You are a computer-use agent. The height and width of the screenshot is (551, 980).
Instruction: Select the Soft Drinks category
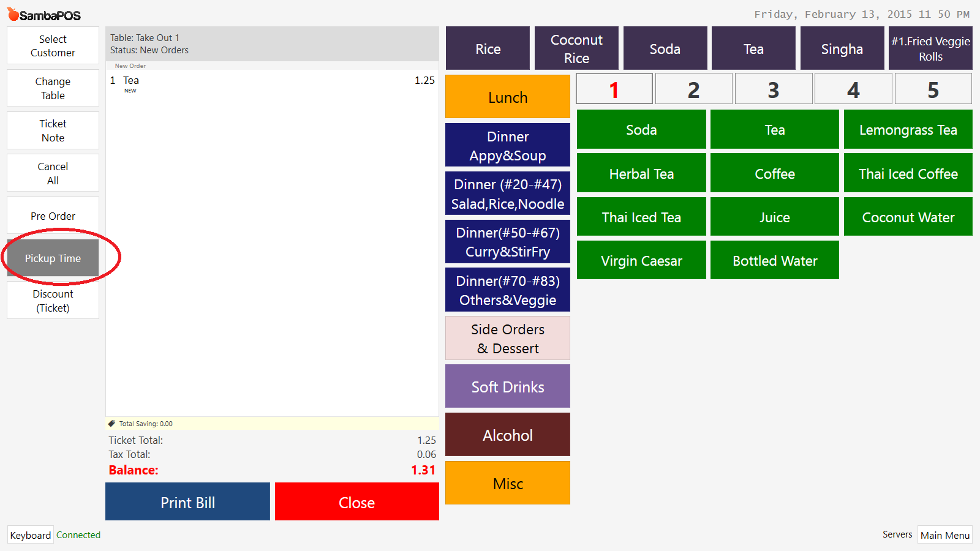tap(507, 386)
